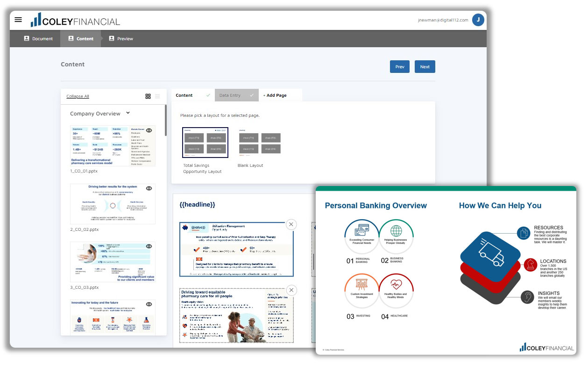Click the Locations chess knight icon
This screenshot has height=365, width=588.
point(530,265)
